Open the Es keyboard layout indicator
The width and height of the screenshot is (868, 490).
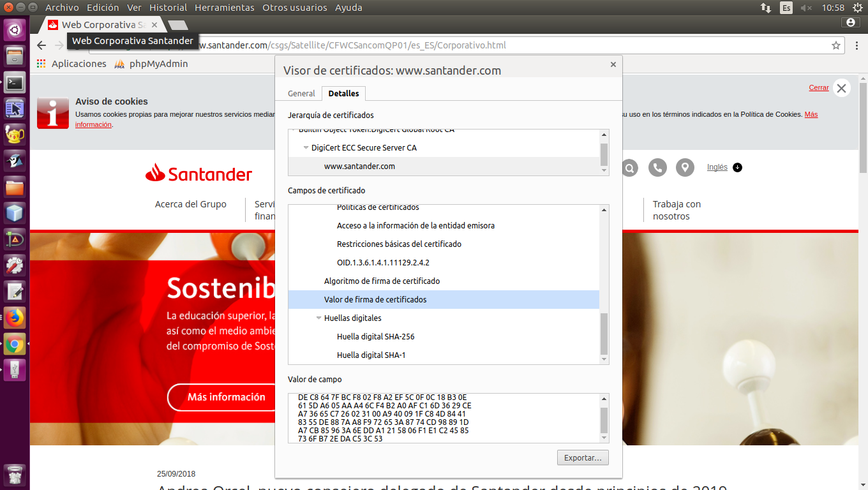[x=786, y=8]
